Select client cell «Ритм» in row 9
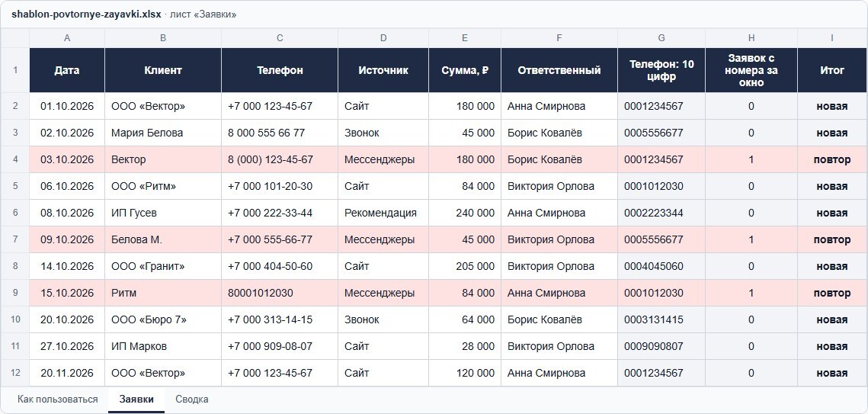The image size is (868, 414). pyautogui.click(x=163, y=293)
